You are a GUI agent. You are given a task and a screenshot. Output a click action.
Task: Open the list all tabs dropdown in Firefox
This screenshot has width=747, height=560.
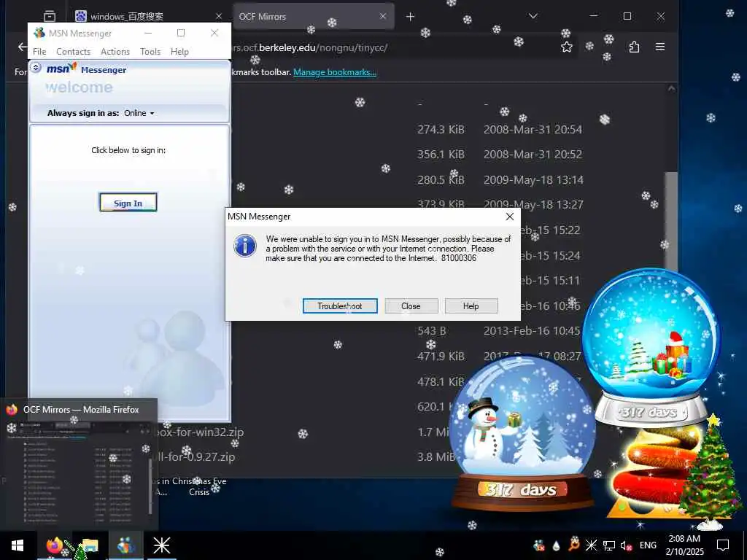[x=533, y=16]
